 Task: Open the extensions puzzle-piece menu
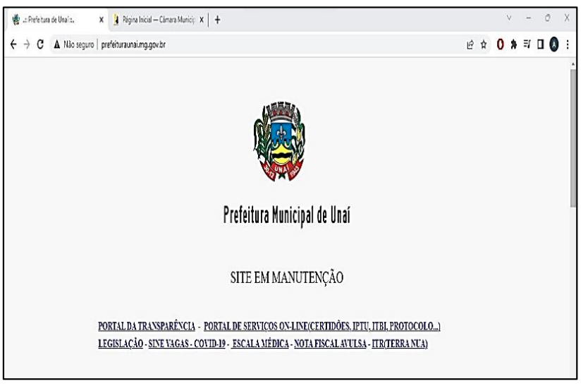click(513, 44)
